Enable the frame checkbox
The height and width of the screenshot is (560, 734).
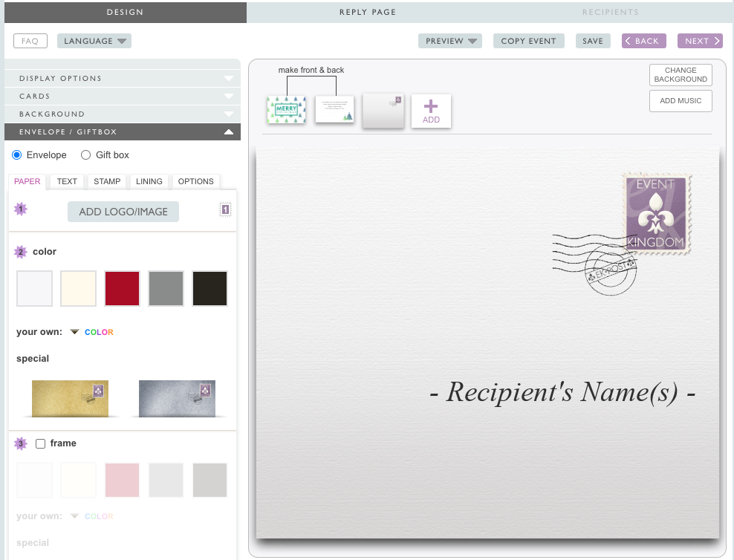click(x=41, y=443)
